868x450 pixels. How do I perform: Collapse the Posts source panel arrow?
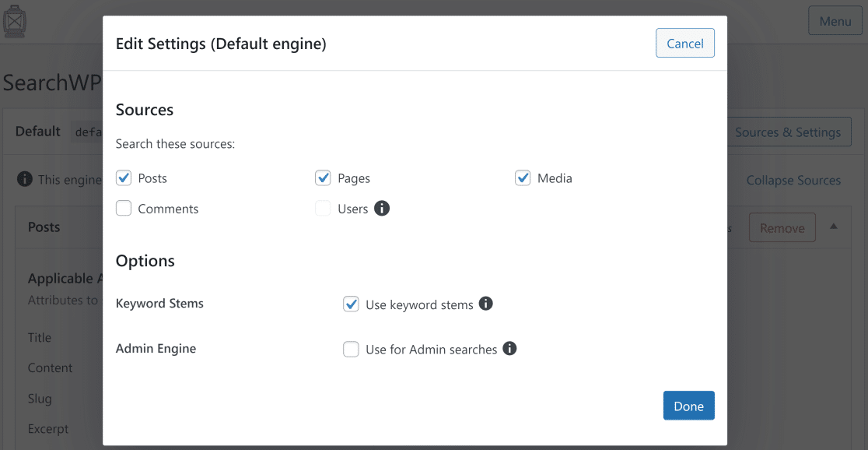(834, 227)
